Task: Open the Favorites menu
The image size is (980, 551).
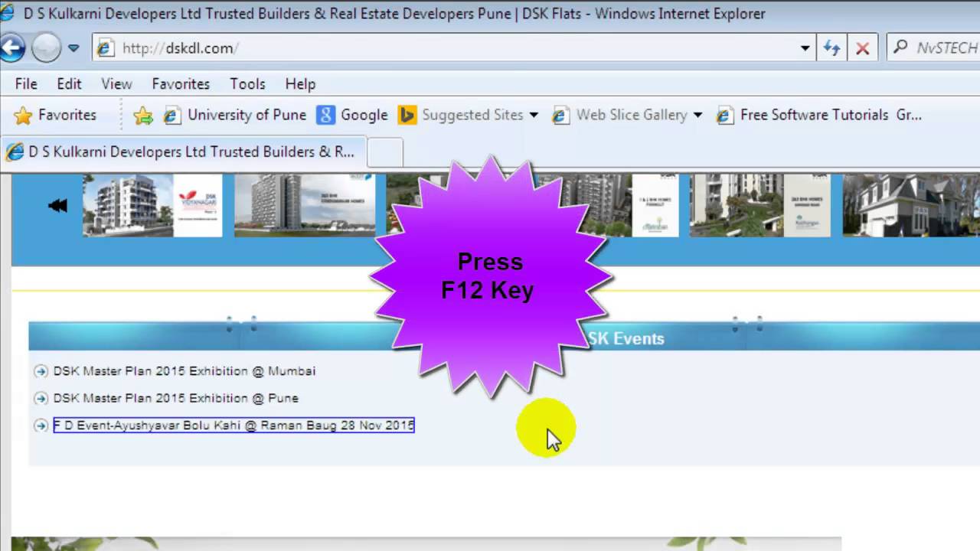Action: pyautogui.click(x=181, y=84)
